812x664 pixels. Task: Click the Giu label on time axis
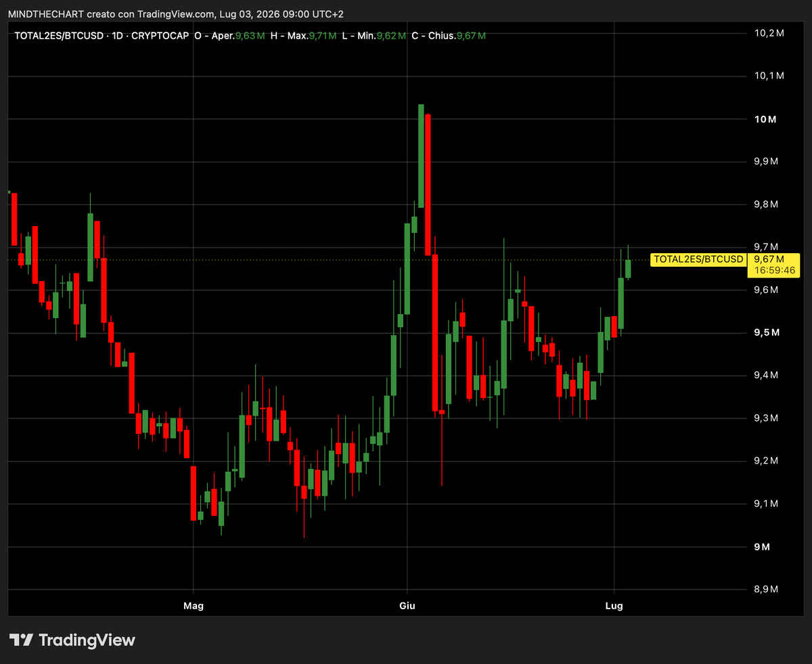[407, 606]
